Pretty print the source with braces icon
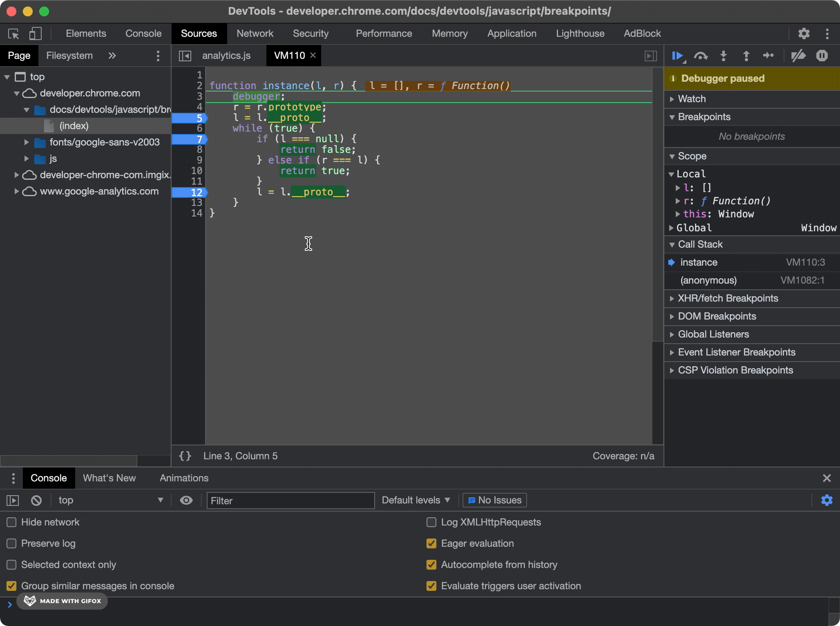The height and width of the screenshot is (626, 840). click(x=185, y=456)
